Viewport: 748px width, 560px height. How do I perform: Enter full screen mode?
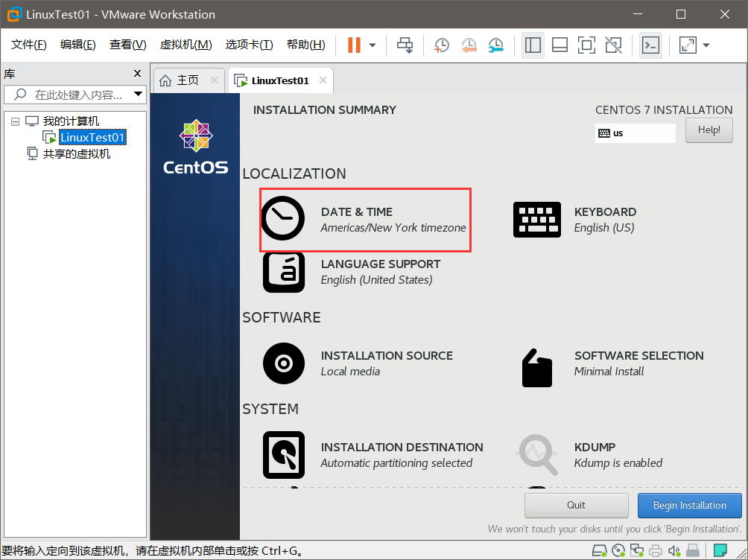(x=586, y=45)
